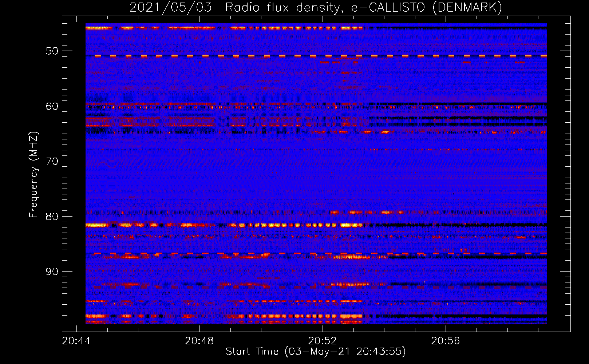Select the date '2021/05/03' in the title
Image resolution: width=589 pixels, height=364 pixels.
coord(170,8)
